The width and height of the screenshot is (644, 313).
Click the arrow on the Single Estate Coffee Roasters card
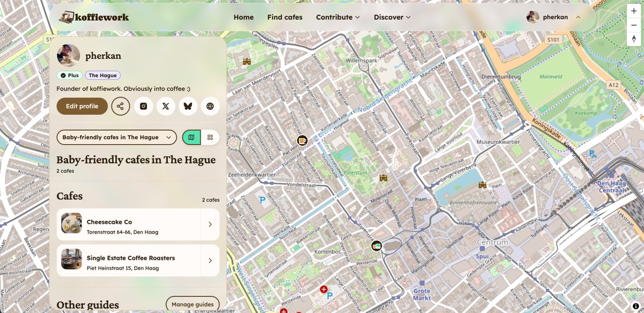210,260
